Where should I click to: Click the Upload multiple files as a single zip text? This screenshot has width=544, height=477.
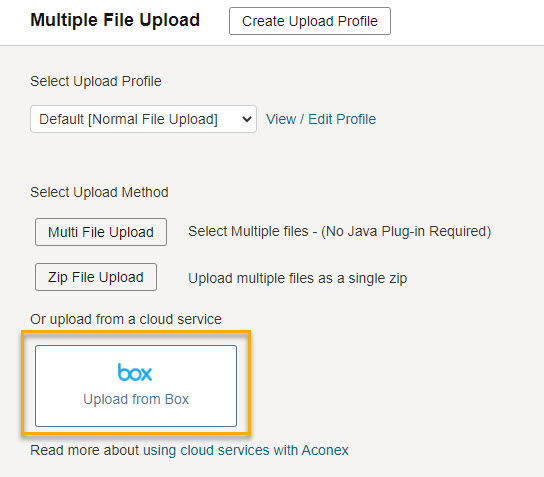click(298, 278)
